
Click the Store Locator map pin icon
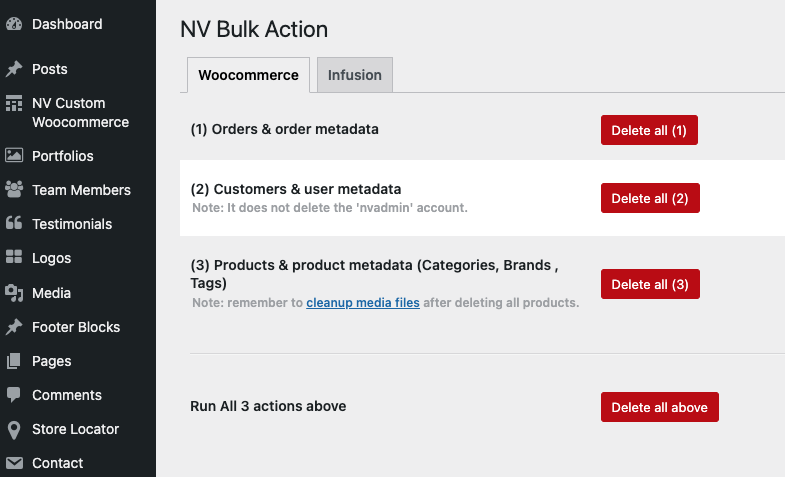tap(14, 429)
